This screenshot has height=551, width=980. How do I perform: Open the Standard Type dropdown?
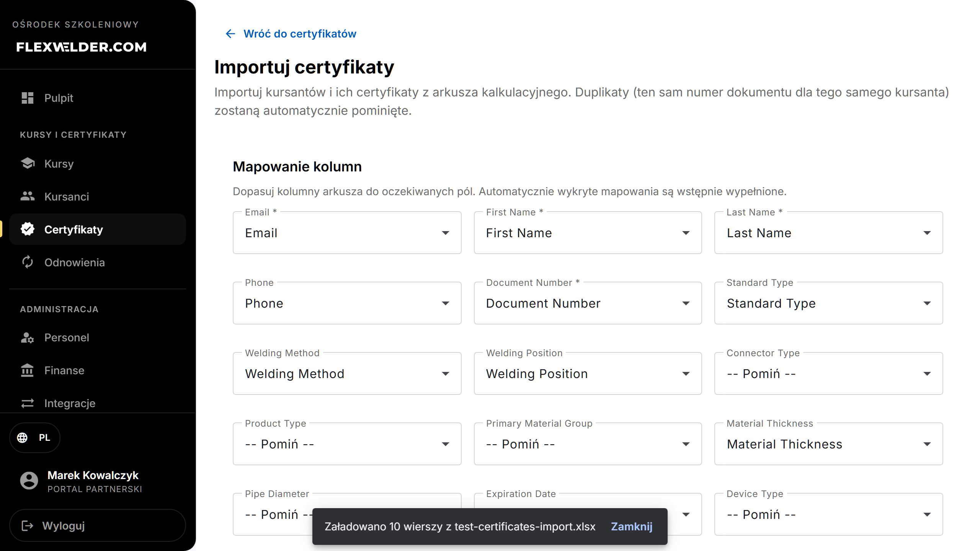coord(828,303)
